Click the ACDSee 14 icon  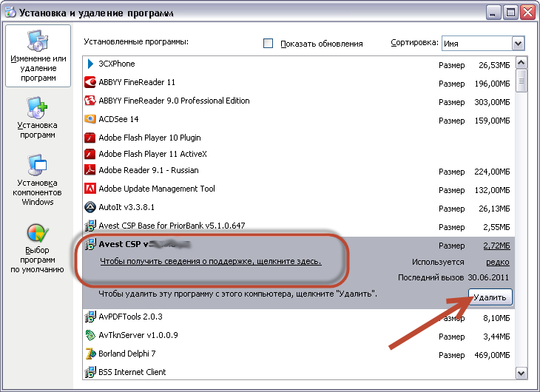pos(90,118)
